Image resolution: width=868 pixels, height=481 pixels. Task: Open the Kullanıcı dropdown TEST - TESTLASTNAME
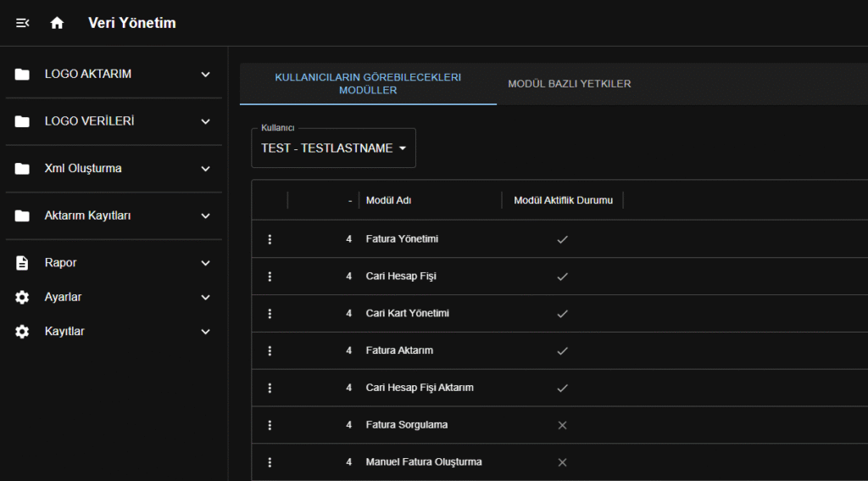point(333,148)
